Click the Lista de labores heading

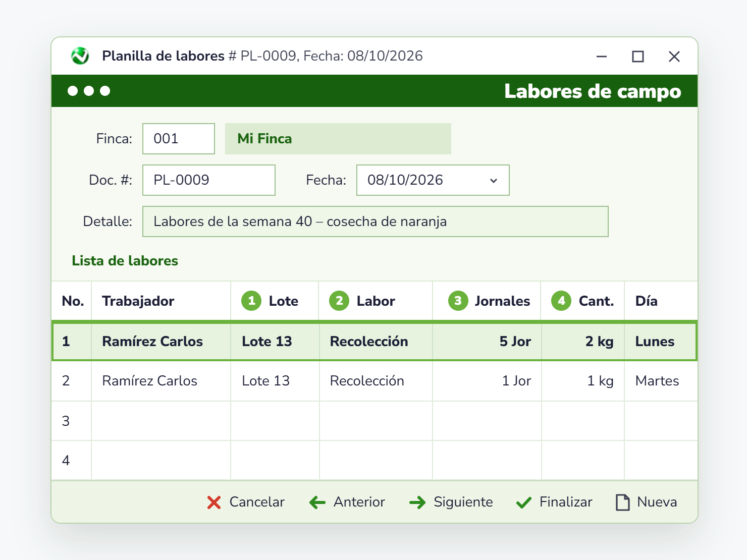tap(125, 261)
